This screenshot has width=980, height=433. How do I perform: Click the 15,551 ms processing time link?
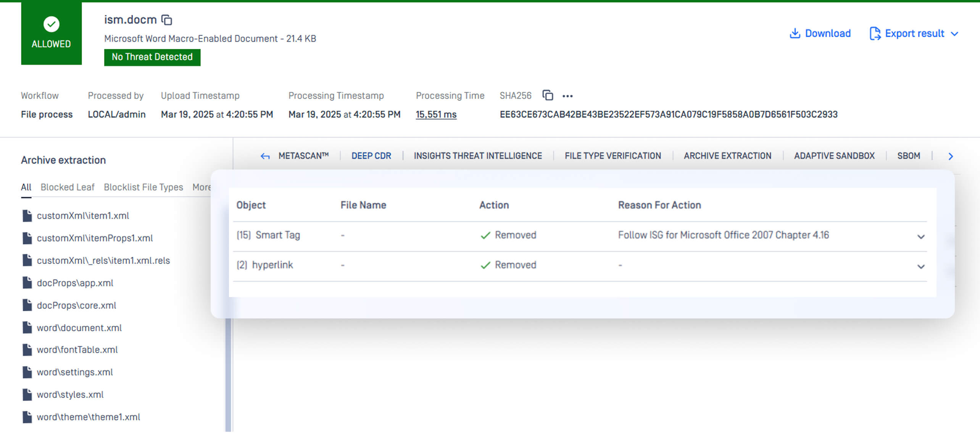click(x=436, y=115)
